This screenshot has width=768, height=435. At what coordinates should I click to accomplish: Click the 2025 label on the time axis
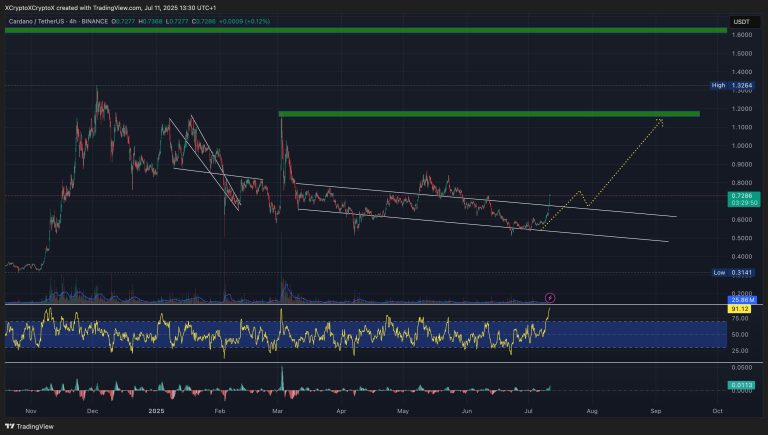[158, 411]
